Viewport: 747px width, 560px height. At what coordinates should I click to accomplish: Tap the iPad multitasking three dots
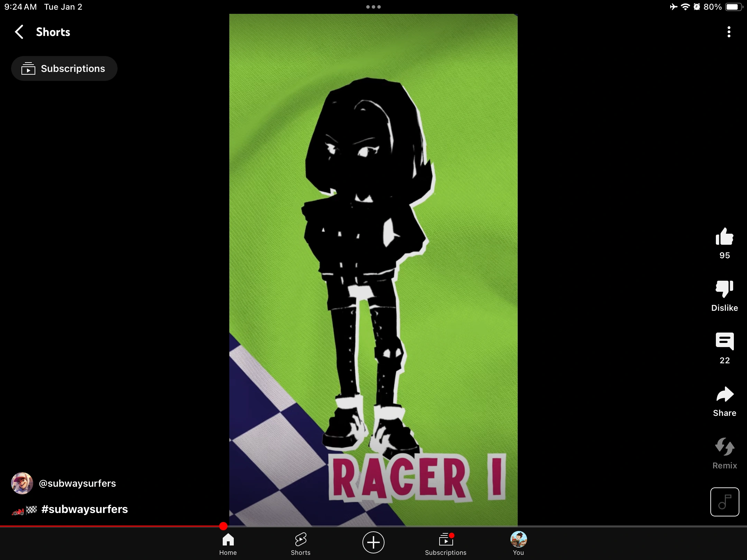[373, 7]
